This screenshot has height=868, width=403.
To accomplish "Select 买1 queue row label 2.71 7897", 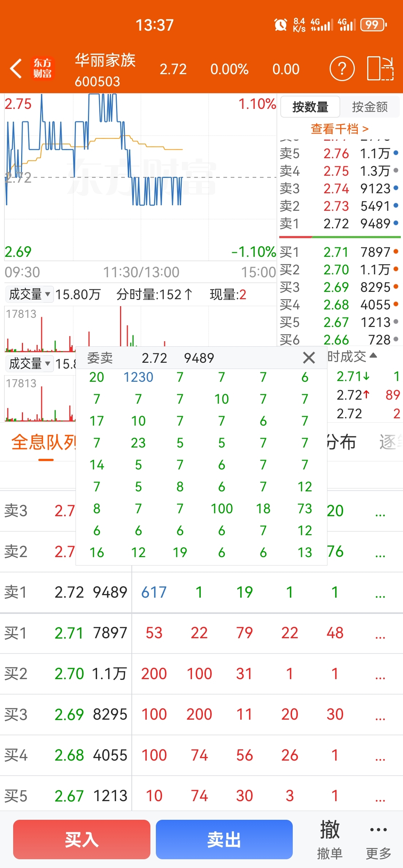I will click(x=66, y=633).
